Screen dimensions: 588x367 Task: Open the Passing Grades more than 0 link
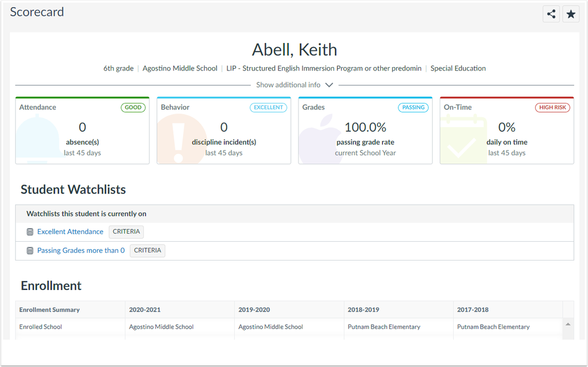[81, 251]
